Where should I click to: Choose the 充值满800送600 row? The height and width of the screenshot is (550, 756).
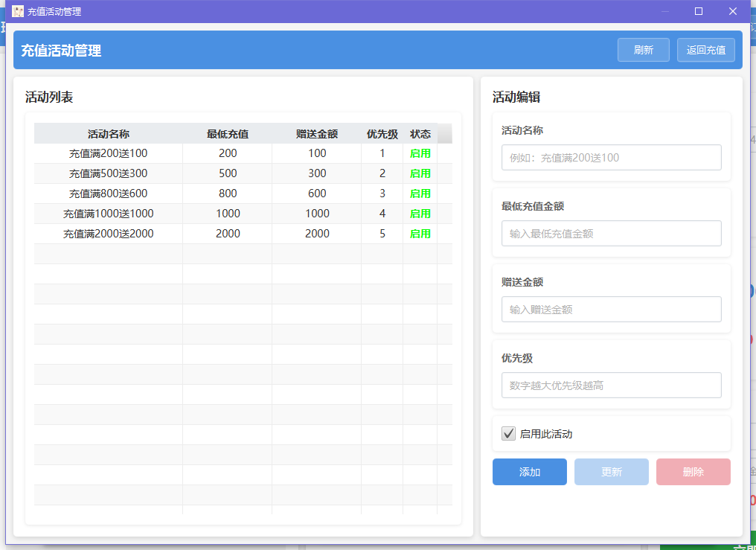[x=109, y=194]
